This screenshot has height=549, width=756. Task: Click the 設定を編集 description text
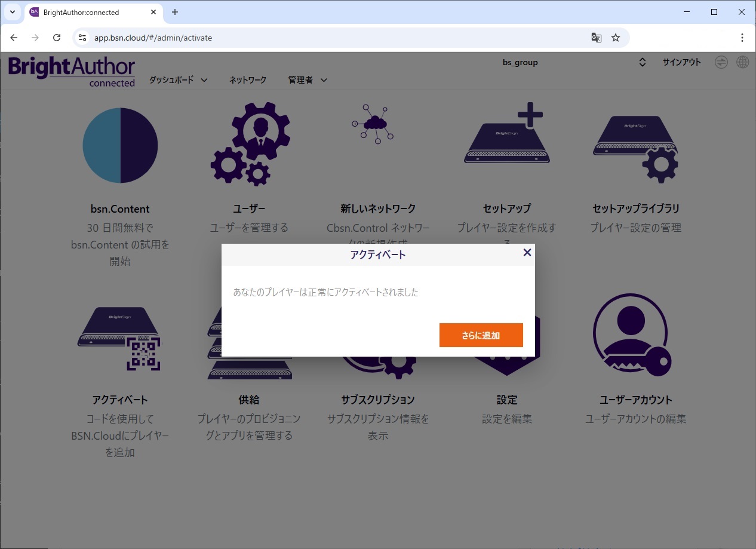tap(507, 419)
